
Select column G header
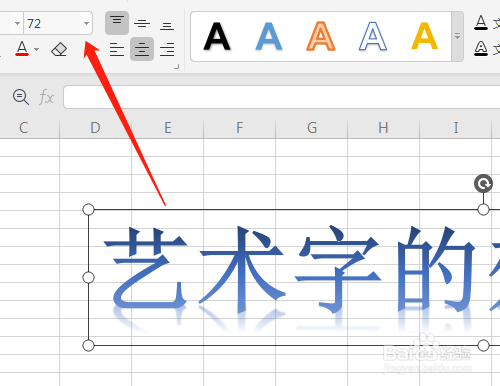(312, 128)
